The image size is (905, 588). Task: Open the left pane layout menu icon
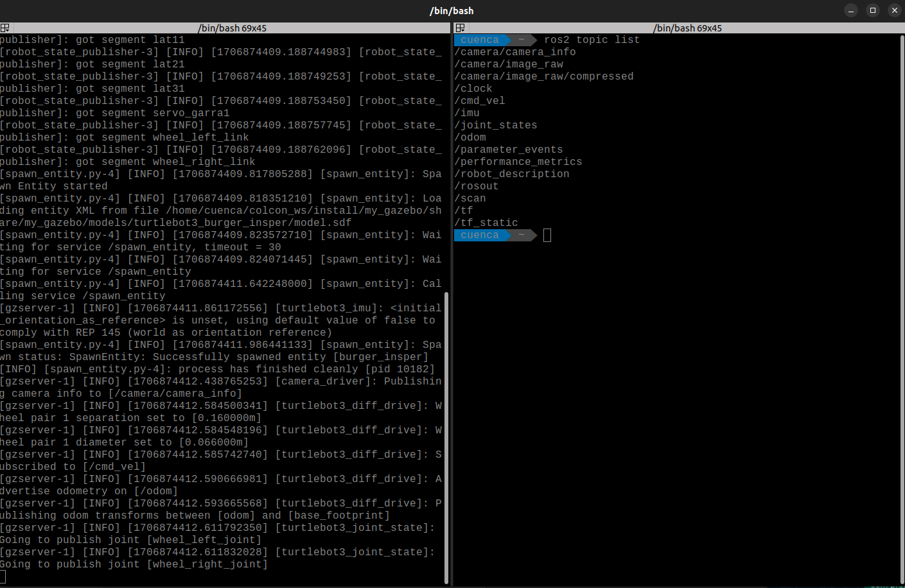pos(5,28)
